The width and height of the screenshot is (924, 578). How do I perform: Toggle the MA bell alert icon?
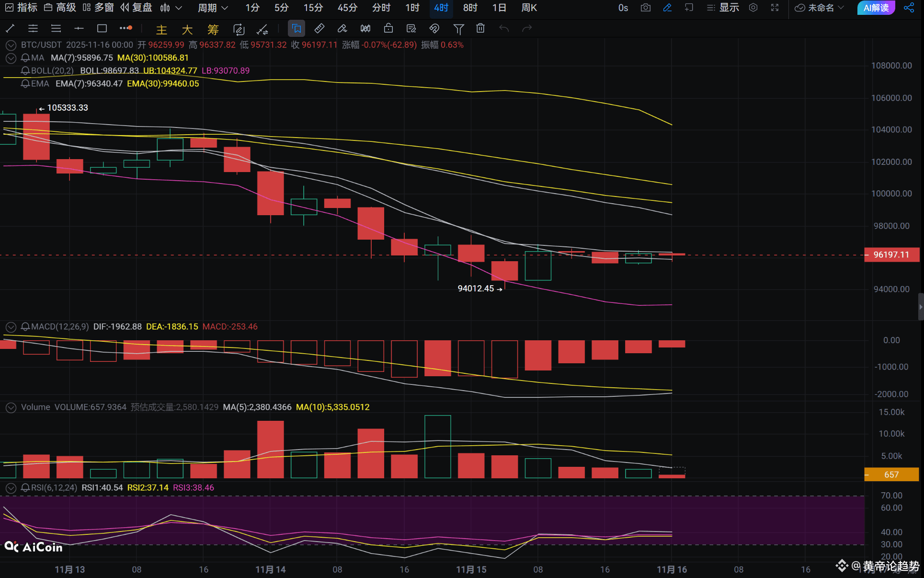[x=25, y=58]
